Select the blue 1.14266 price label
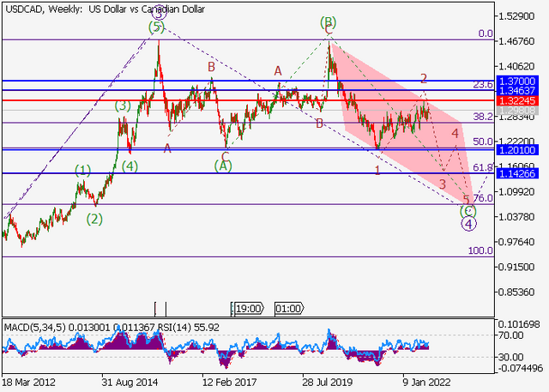Screen dimensions: 549x392 (x=517, y=173)
